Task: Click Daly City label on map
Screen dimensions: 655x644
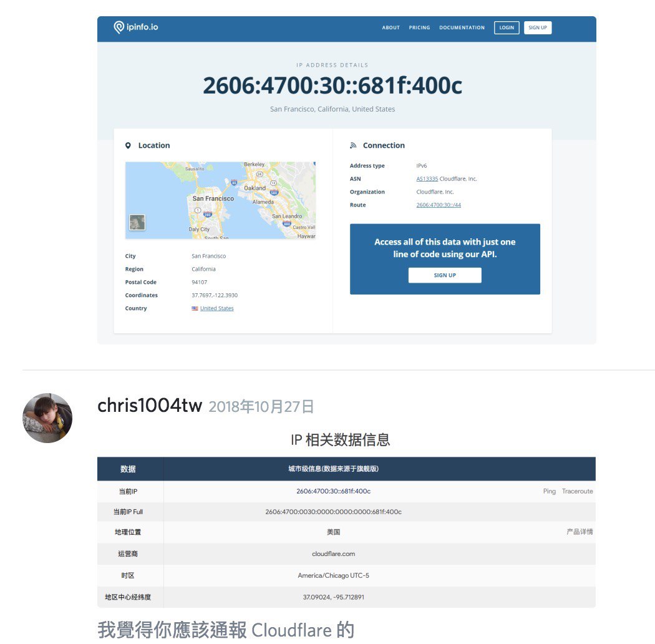Action: [x=199, y=229]
